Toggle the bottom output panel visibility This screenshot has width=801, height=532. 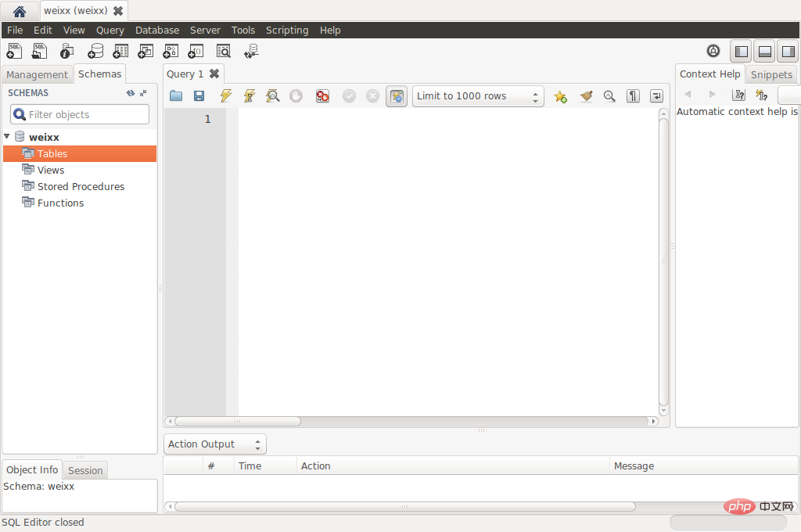765,52
